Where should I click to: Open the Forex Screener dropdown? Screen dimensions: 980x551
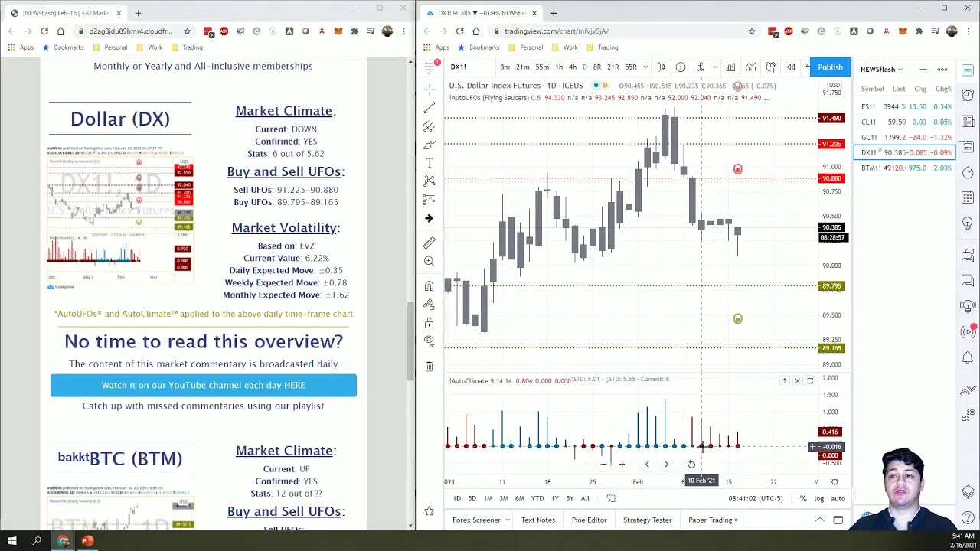click(x=481, y=520)
